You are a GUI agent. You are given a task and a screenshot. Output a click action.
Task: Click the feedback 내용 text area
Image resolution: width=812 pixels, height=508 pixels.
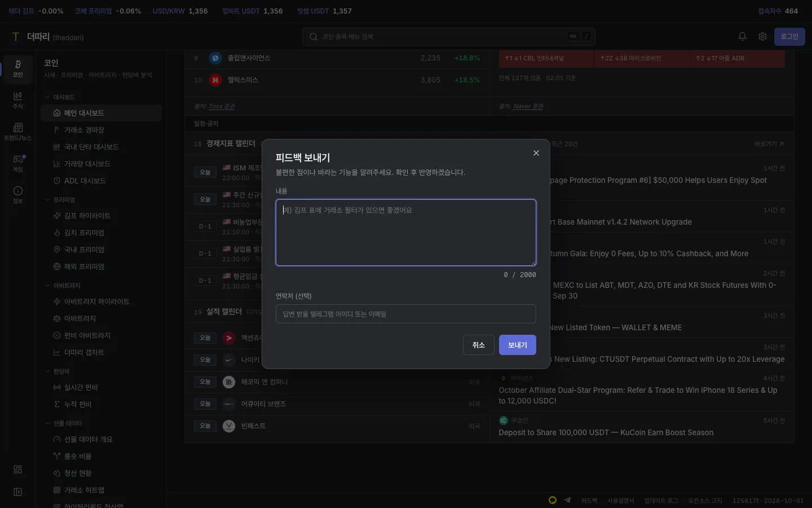point(406,232)
